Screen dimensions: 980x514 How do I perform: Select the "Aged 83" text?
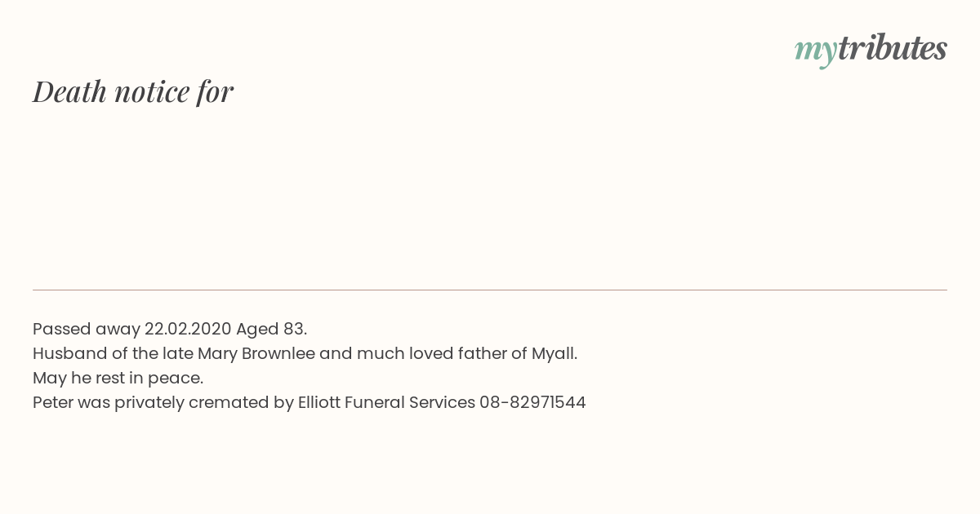(270, 329)
